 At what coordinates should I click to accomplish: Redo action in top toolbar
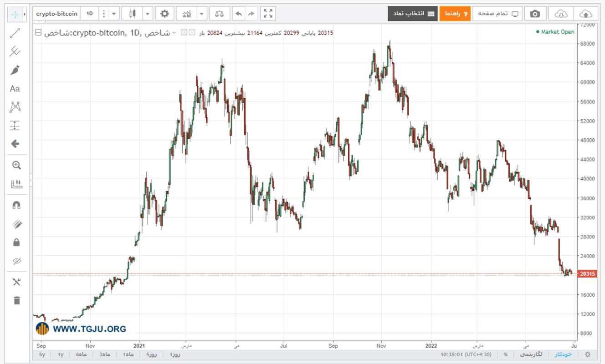pos(251,14)
